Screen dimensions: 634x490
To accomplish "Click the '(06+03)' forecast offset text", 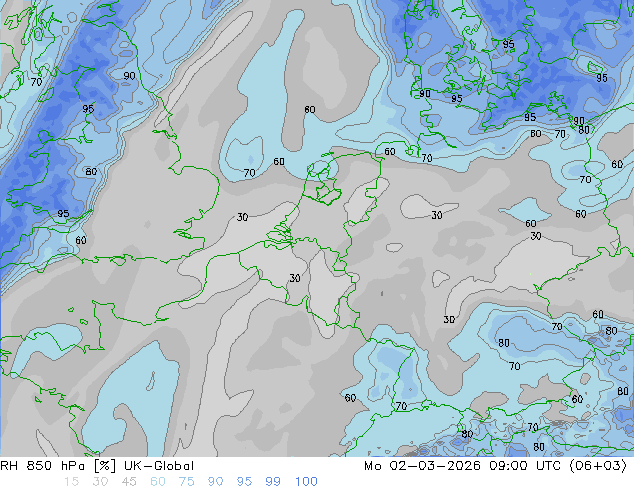I will (x=598, y=466).
